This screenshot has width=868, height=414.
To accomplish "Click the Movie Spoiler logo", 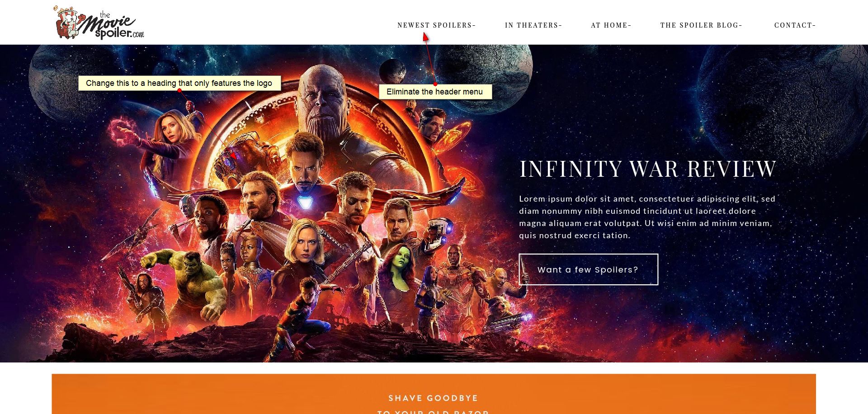I will click(x=99, y=23).
